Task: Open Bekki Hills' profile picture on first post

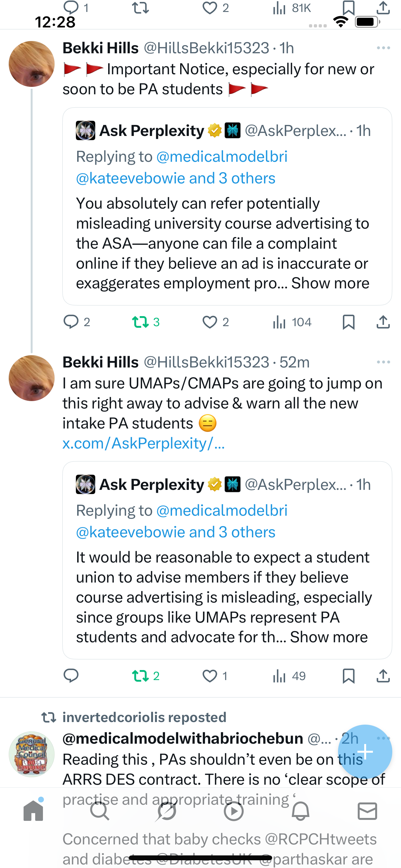Action: (x=32, y=64)
